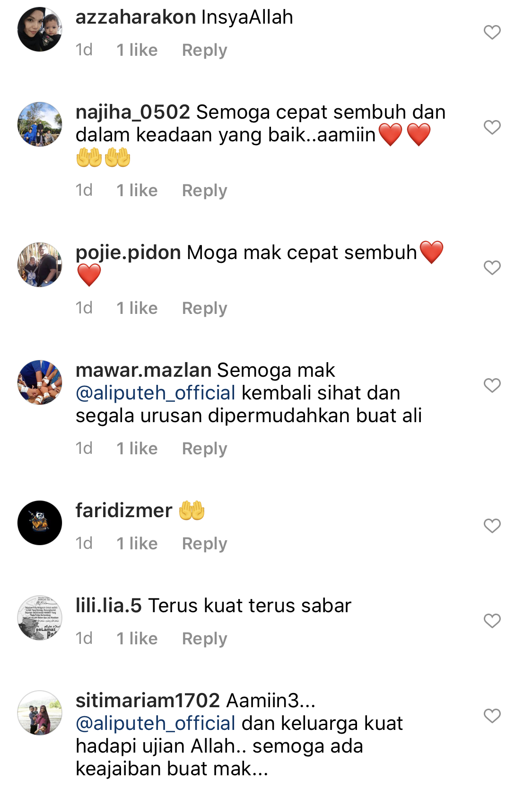Reply to pojie.pidon's comment
The image size is (532, 789).
(204, 308)
